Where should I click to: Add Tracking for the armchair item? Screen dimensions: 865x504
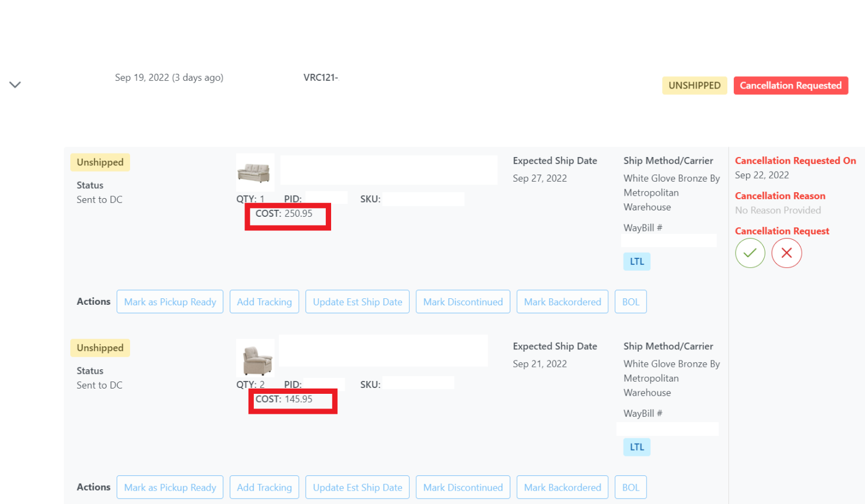pos(264,488)
